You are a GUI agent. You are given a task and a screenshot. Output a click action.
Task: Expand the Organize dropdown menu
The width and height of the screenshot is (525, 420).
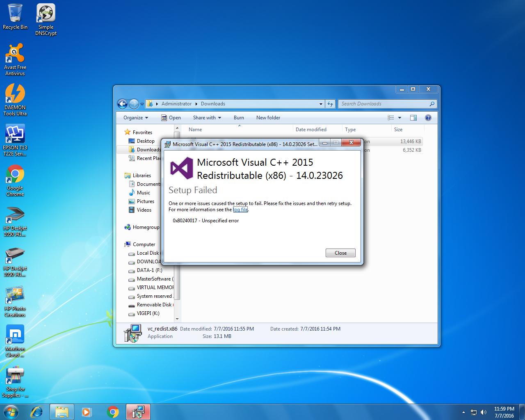click(136, 118)
